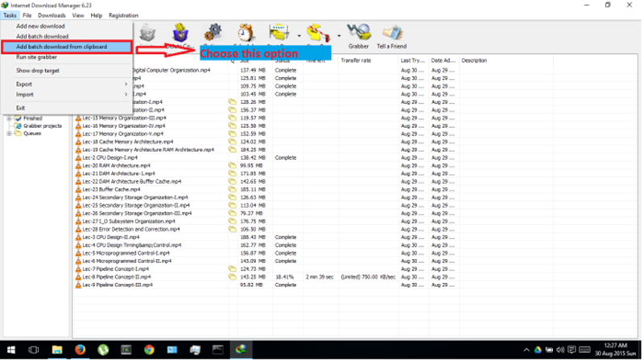
Task: Open Task View on the taskbar
Action: click(x=34, y=350)
